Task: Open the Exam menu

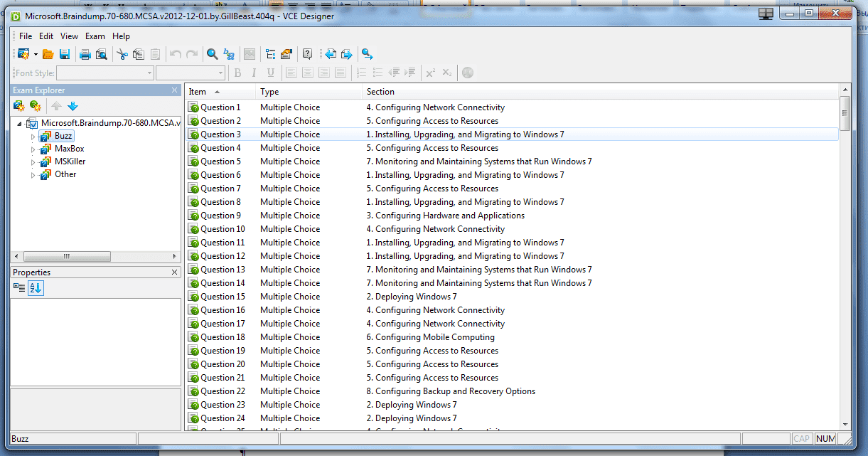Action: click(x=95, y=36)
